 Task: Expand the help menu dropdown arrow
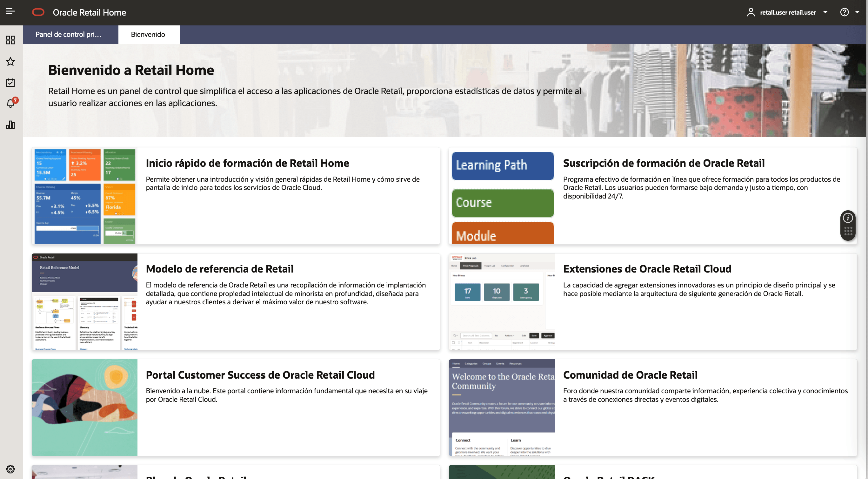point(857,12)
